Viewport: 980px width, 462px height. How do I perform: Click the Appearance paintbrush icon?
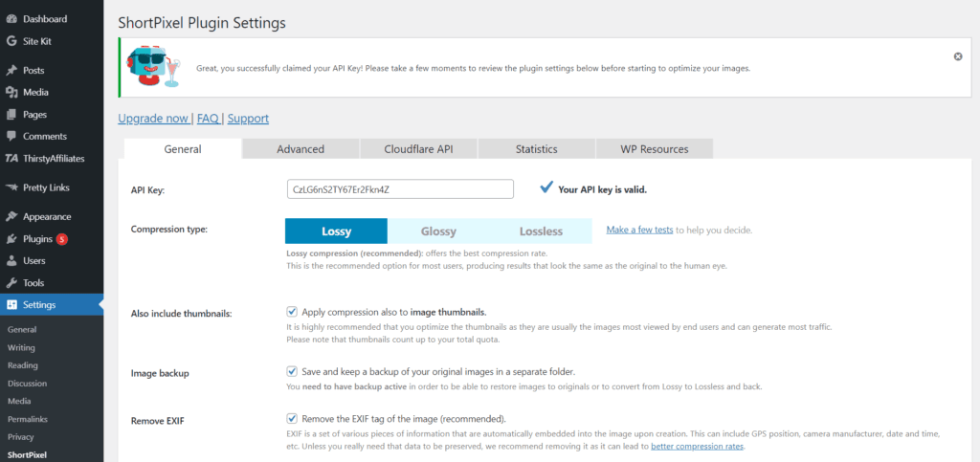(x=11, y=216)
